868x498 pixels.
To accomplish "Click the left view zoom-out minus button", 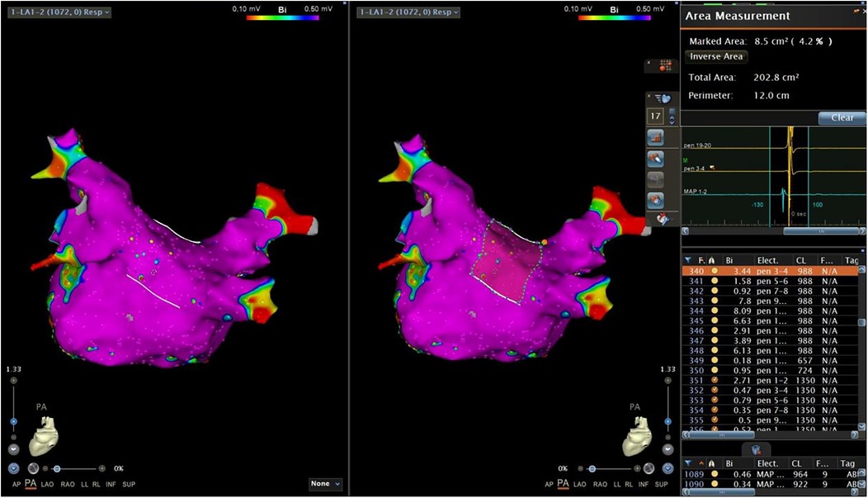I will [x=13, y=438].
